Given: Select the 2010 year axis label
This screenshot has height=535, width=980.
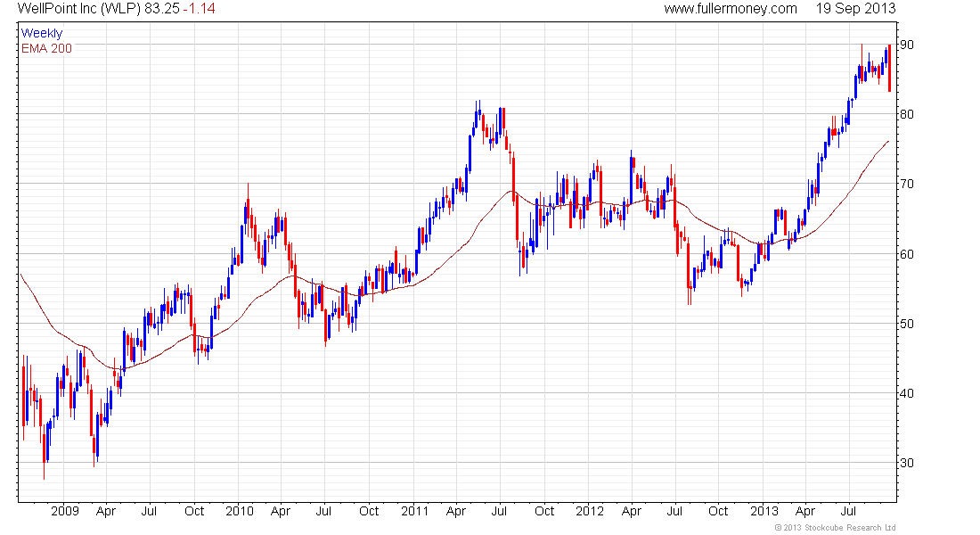Looking at the screenshot, I should click(x=240, y=511).
